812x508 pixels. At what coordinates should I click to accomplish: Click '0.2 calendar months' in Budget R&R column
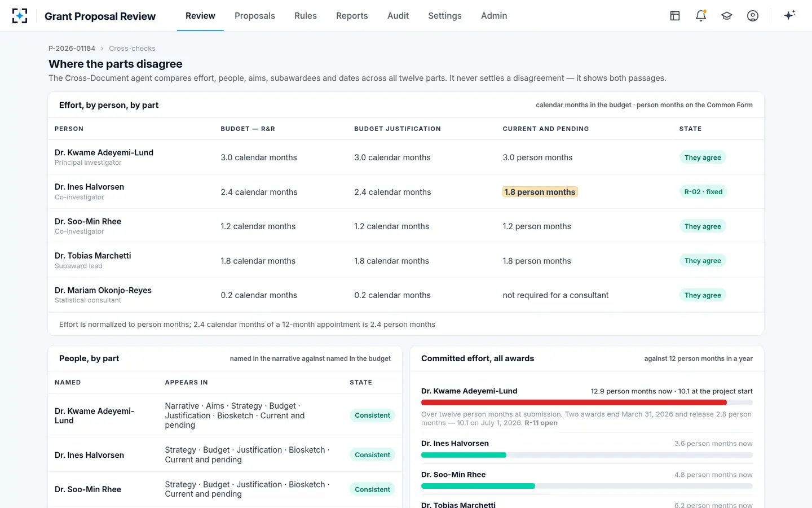click(259, 295)
